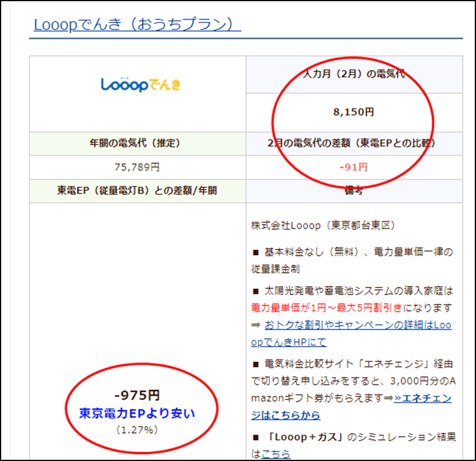The width and height of the screenshot is (476, 461).
Task: Follow the エネチェンジはこちらから link
Action: point(351,406)
